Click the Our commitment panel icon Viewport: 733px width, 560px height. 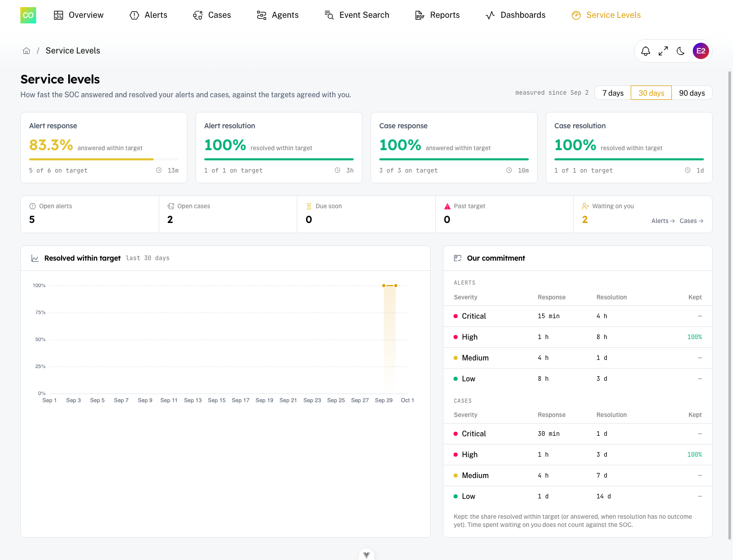(x=458, y=258)
